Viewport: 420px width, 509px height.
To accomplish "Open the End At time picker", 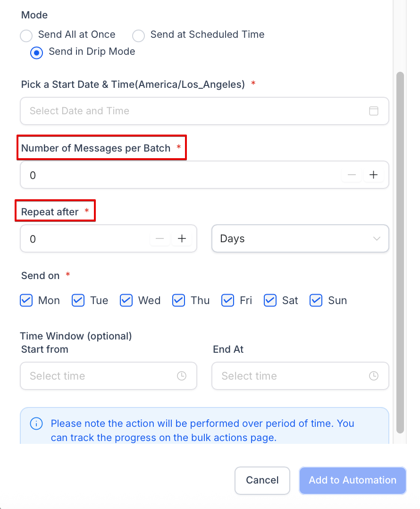I will coord(293,376).
